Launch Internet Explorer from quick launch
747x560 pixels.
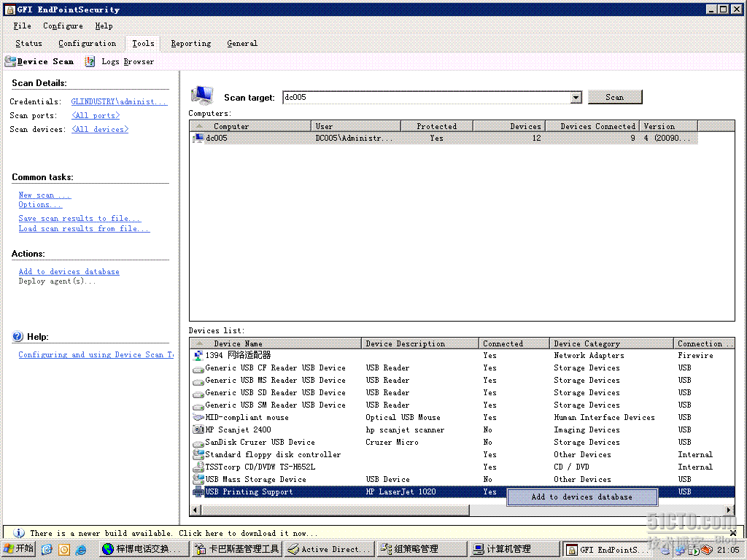click(x=80, y=549)
